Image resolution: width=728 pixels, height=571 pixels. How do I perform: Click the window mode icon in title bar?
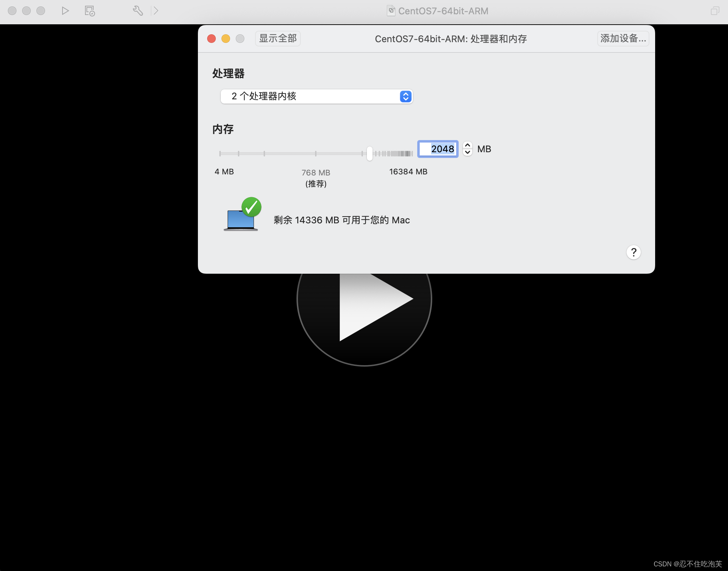click(x=715, y=11)
